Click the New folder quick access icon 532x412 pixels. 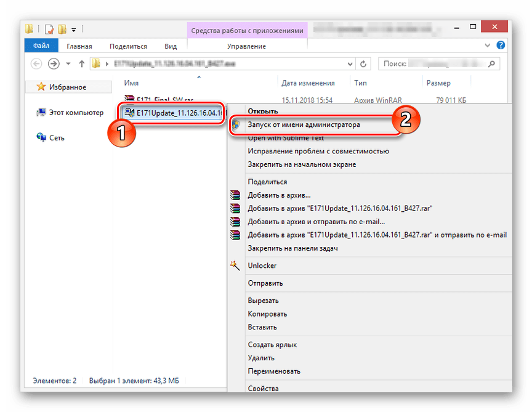point(62,30)
